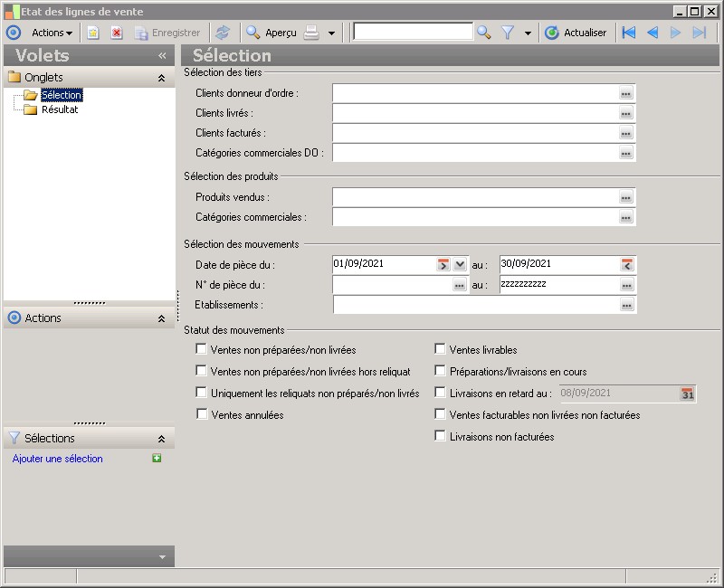Browse Etablissements ellipsis button

point(626,305)
